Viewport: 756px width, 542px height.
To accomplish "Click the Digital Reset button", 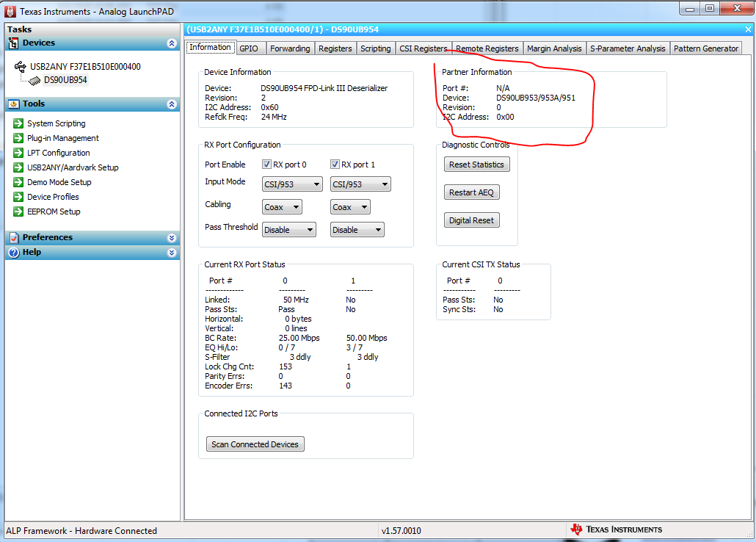I will [x=471, y=220].
